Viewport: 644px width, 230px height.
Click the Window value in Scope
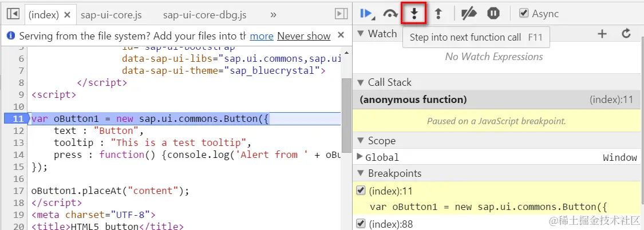click(620, 157)
